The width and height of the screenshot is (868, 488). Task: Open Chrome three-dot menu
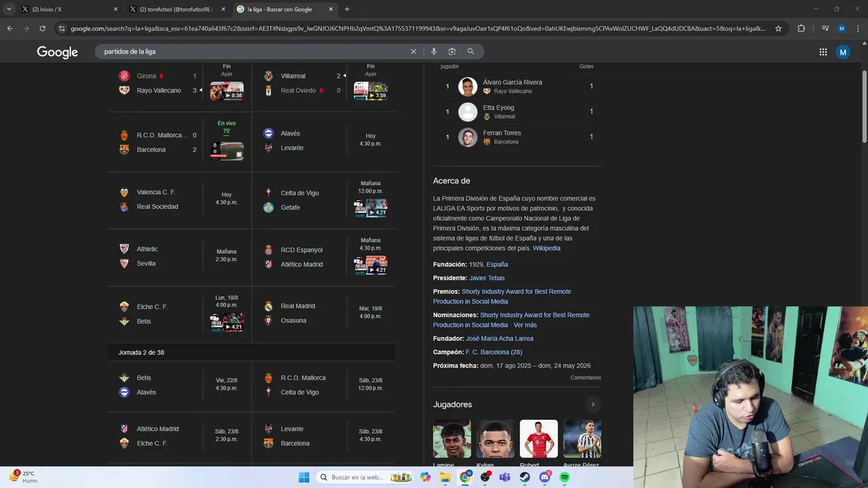[859, 28]
